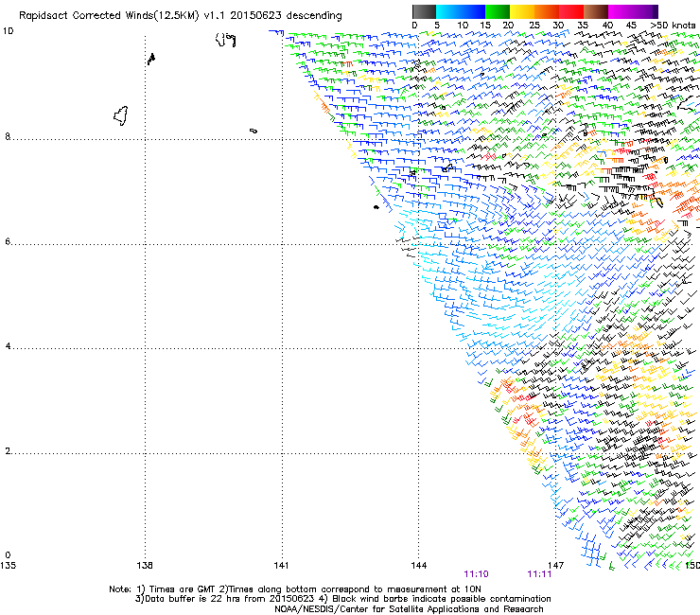The height and width of the screenshot is (615, 700).
Task: Click the large island outline near 8N 137.5E
Action: point(121,115)
